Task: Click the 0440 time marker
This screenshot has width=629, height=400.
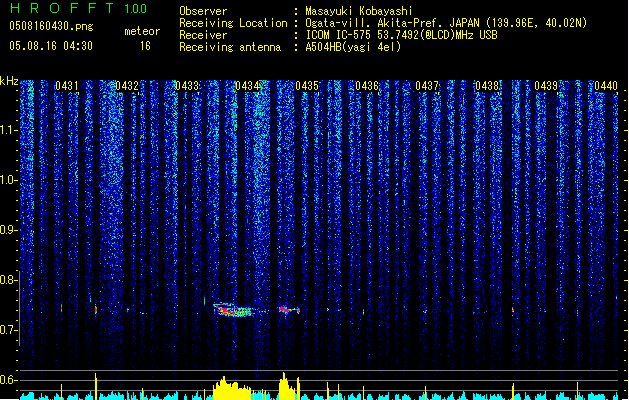Action: coord(606,86)
